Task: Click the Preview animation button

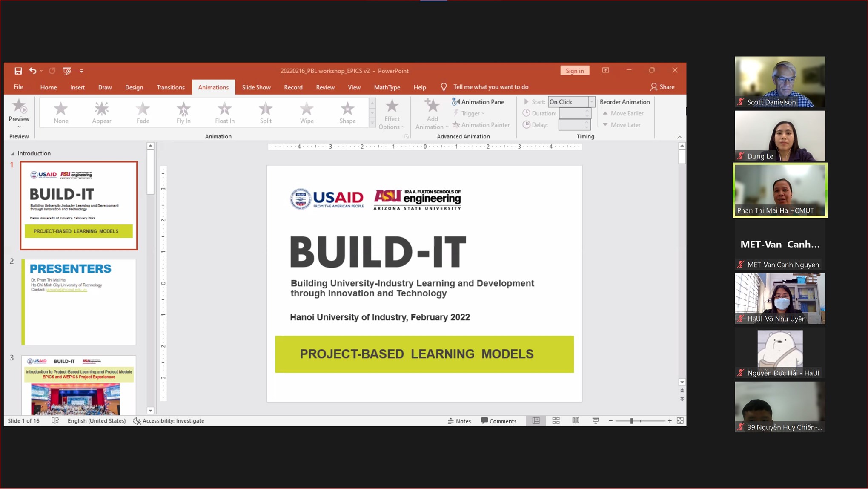Action: (19, 112)
